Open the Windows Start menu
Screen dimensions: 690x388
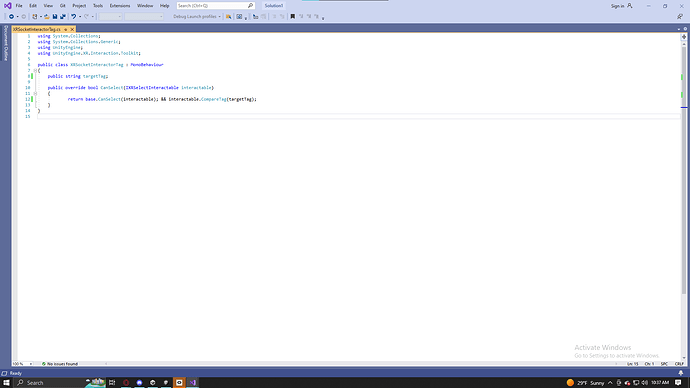6,383
